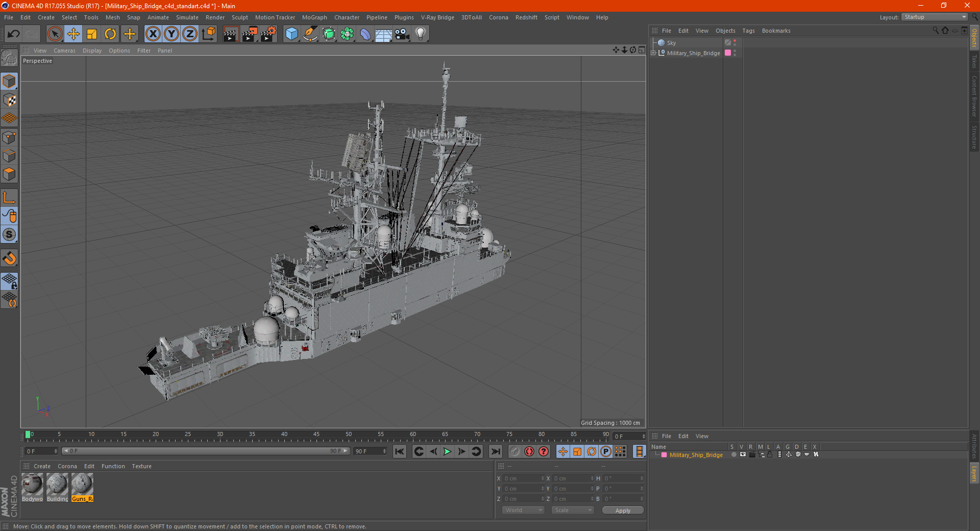This screenshot has width=980, height=531.
Task: Select Edges mode
Action: coord(9,156)
